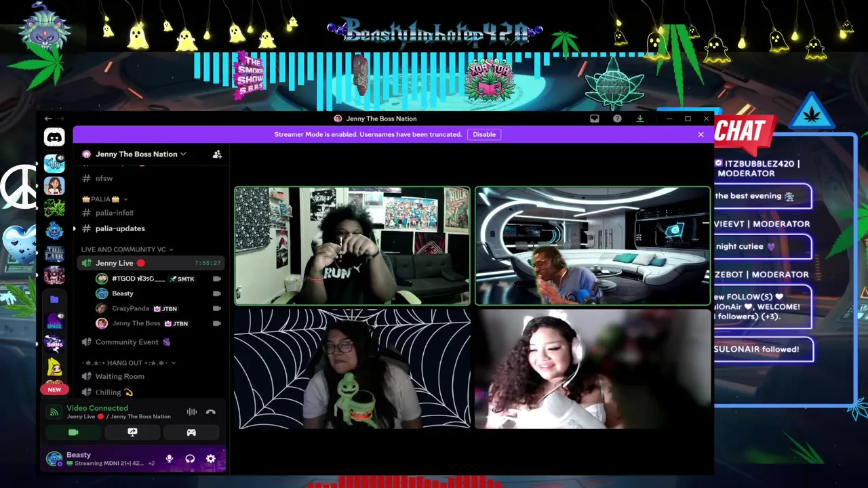Share your screen button

[x=132, y=432]
